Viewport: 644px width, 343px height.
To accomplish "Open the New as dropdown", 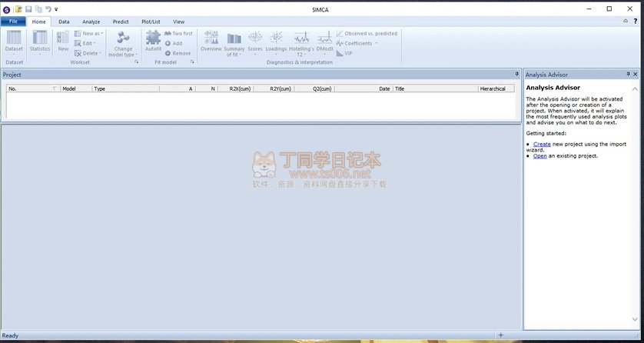I will [x=88, y=33].
